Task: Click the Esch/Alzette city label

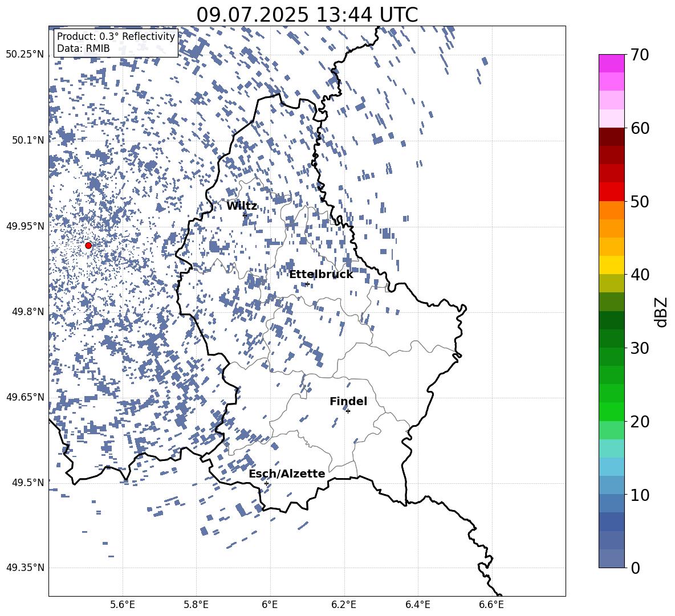Action: [x=287, y=474]
